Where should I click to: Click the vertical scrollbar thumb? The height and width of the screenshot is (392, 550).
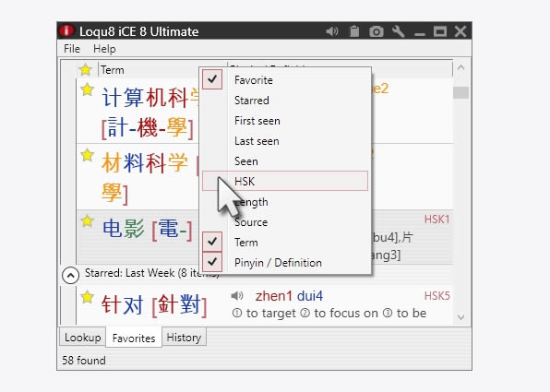pos(460,92)
